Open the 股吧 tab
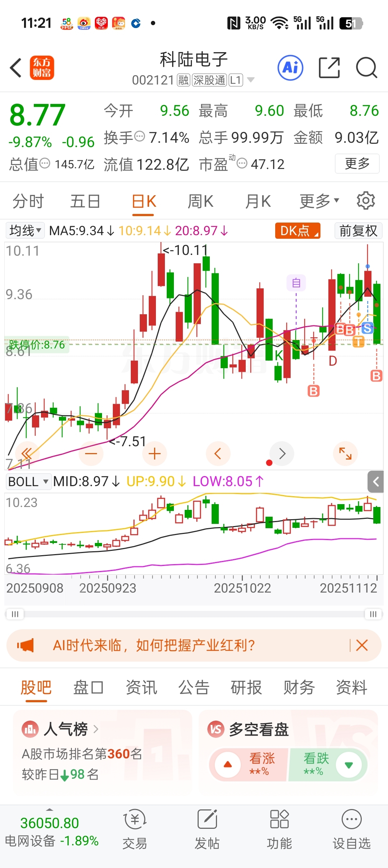The width and height of the screenshot is (388, 868). (x=36, y=687)
